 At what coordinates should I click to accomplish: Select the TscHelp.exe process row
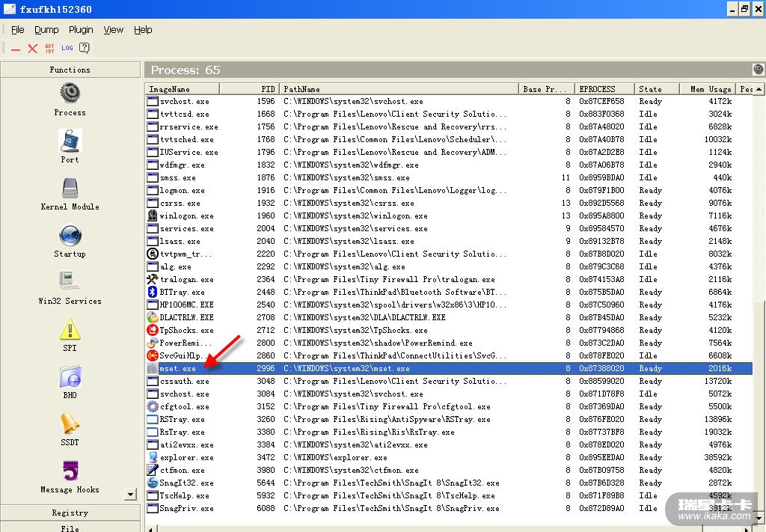(449, 495)
